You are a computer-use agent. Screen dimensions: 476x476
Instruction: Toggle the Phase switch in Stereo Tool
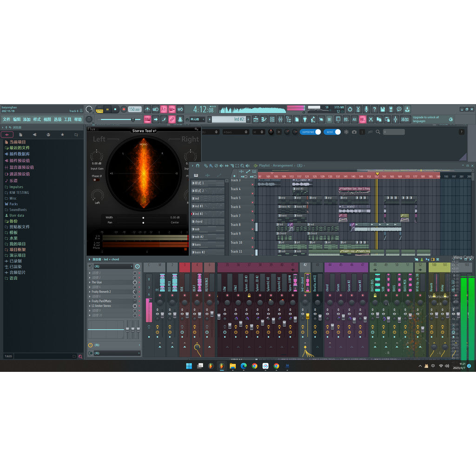(96, 180)
